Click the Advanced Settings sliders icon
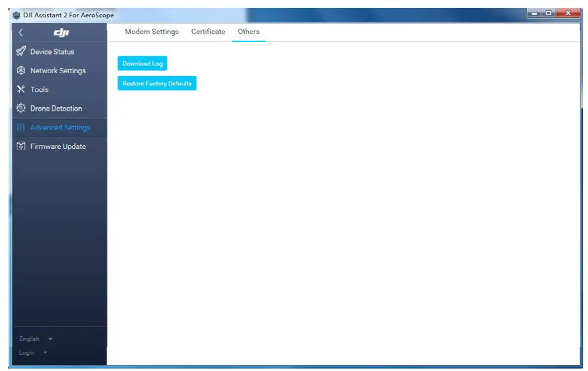Viewport: 588px width, 371px height. click(x=21, y=127)
